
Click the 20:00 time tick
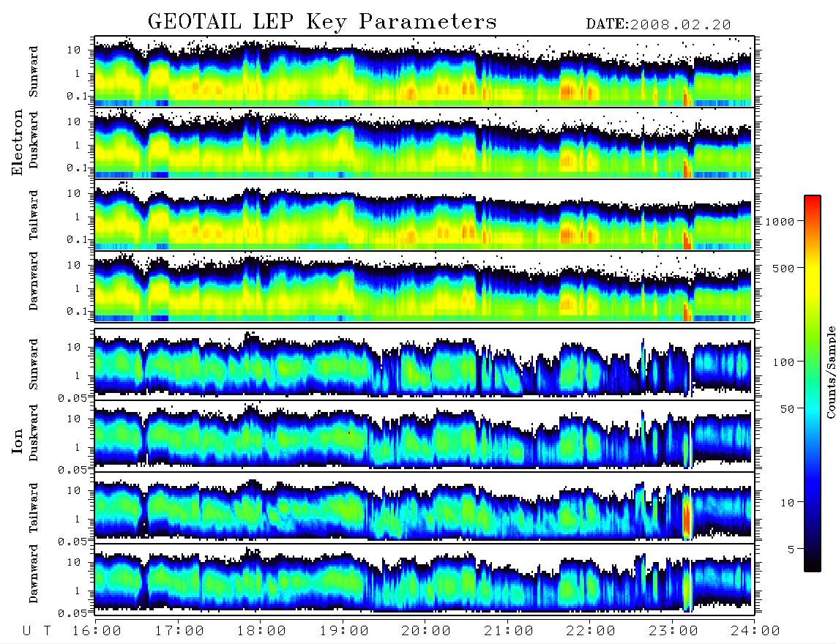tap(426, 631)
